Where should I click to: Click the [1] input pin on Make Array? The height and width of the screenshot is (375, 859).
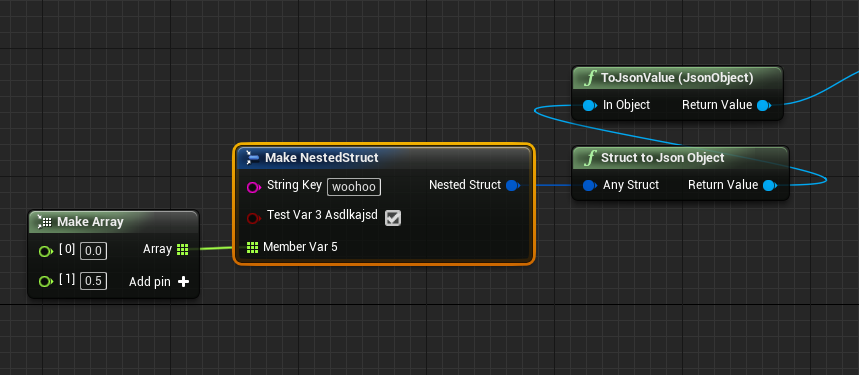point(45,282)
